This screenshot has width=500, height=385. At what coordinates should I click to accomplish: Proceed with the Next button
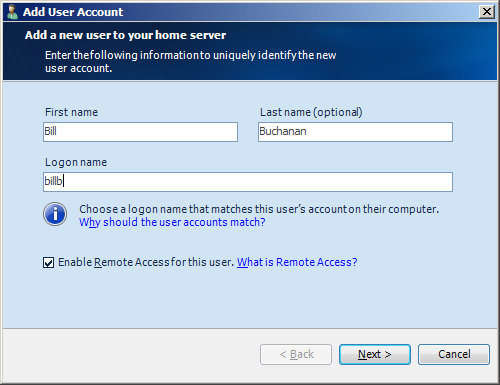point(375,354)
